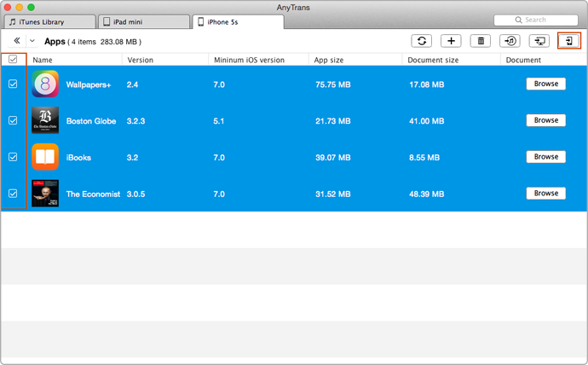588x365 pixels.
Task: Click the Delete trash icon
Action: tap(481, 41)
